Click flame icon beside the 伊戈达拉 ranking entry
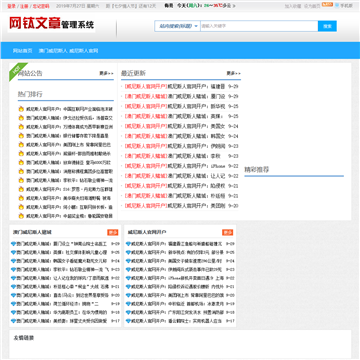 21,118
